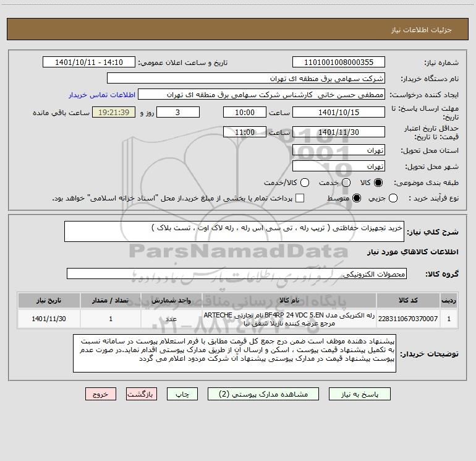
Task: Click the item code cell 2283110670370007
Action: (408, 319)
